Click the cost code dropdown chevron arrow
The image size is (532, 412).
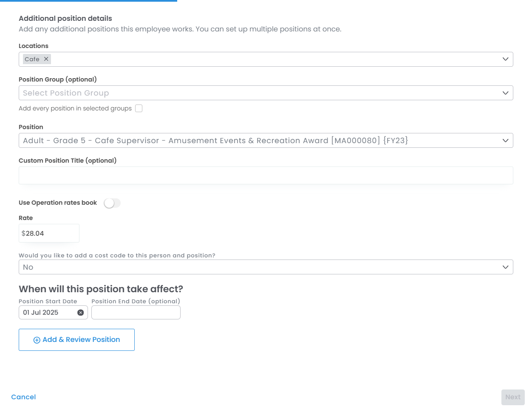tap(505, 267)
